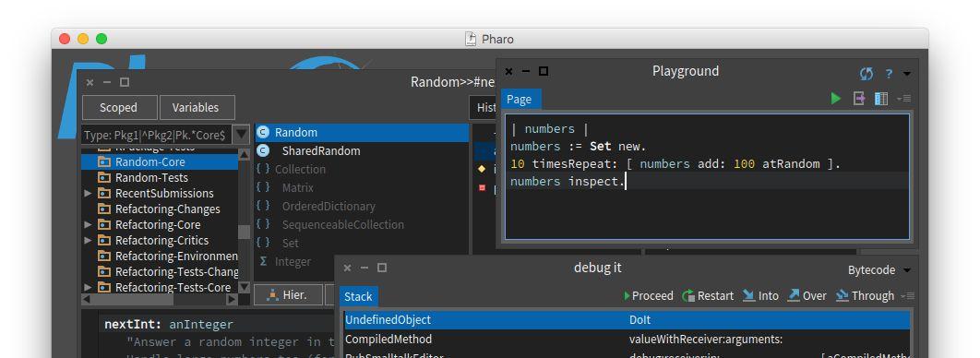The width and height of the screenshot is (980, 358).
Task: Open the package filter dropdown arrow
Action: click(x=241, y=135)
